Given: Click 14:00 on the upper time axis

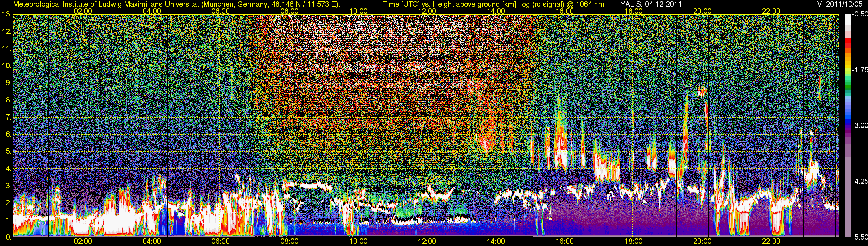Looking at the screenshot, I should point(496,11).
